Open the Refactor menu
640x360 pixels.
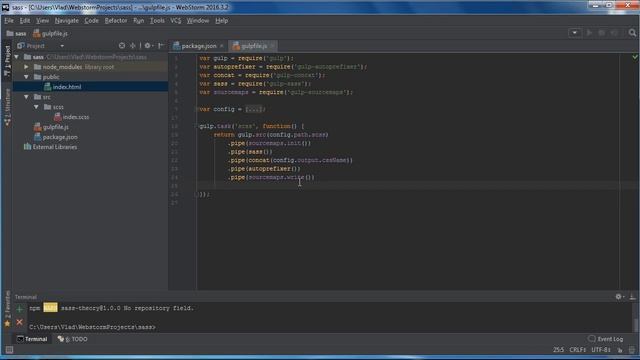click(x=116, y=20)
